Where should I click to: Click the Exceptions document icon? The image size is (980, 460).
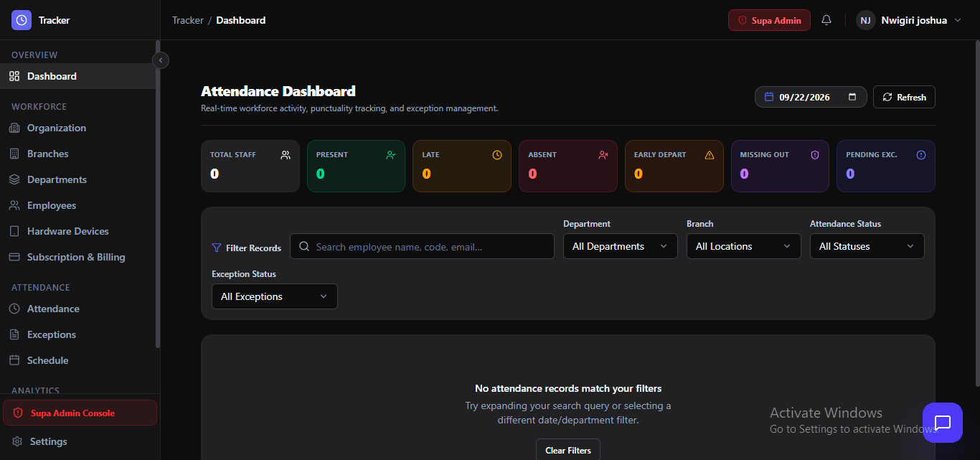14,334
